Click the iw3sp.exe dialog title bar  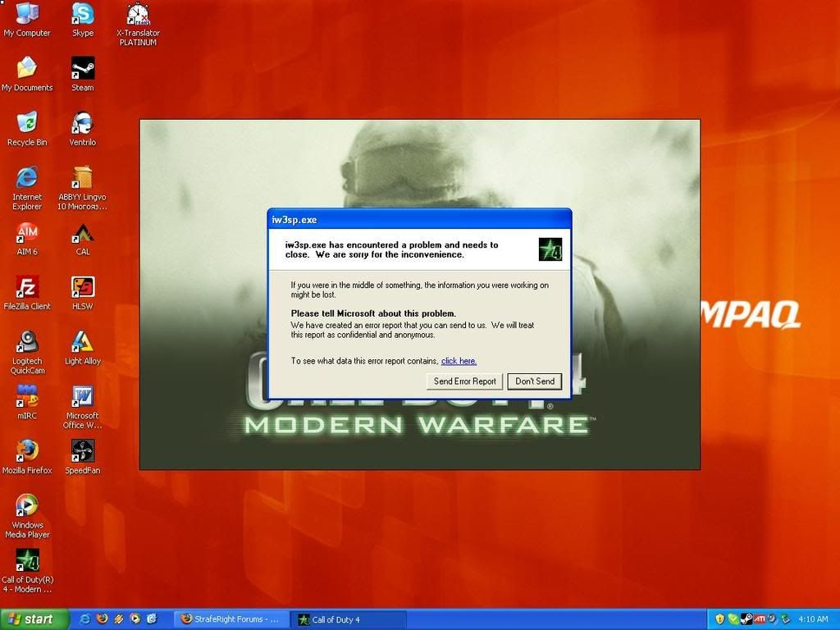(419, 220)
